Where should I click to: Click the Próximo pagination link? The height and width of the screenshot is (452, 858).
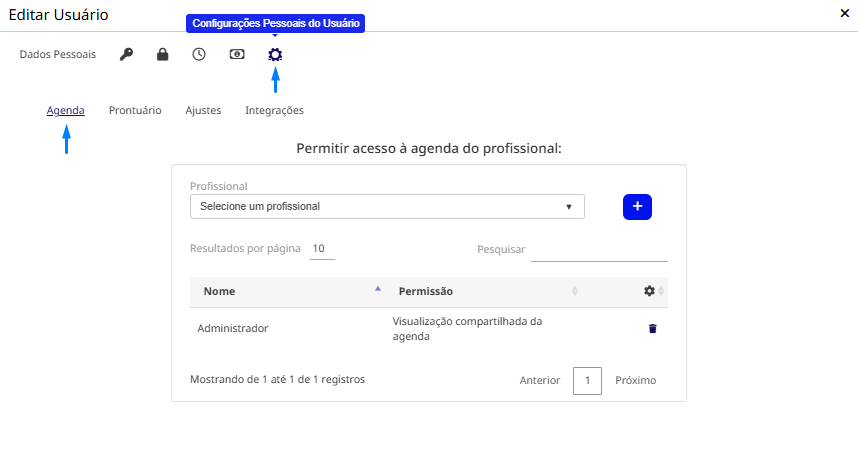635,380
